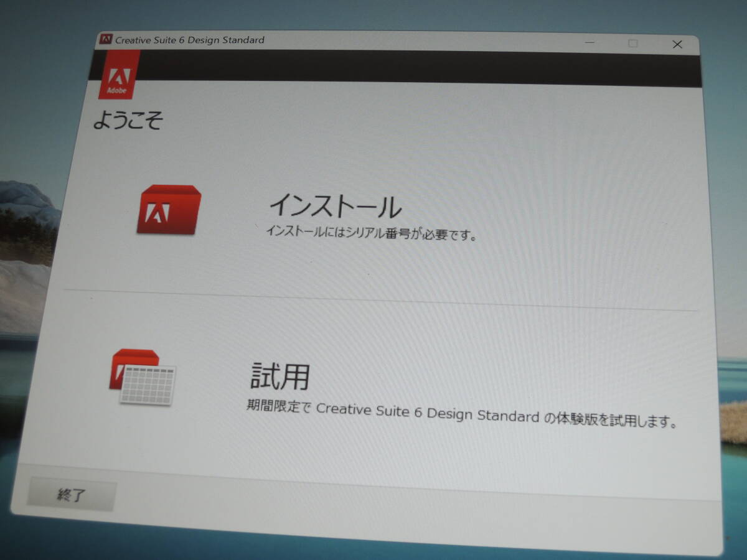The width and height of the screenshot is (747, 560).
Task: Click the serial number required description text
Action: tap(371, 233)
